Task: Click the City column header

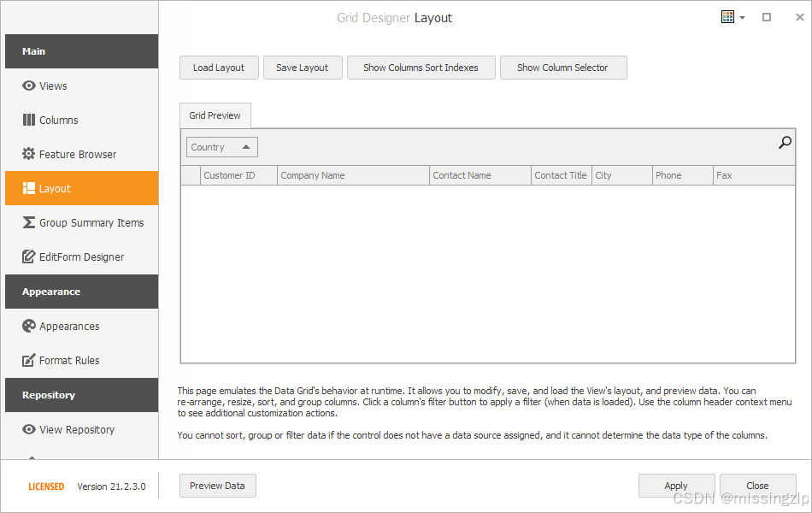Action: coord(622,175)
